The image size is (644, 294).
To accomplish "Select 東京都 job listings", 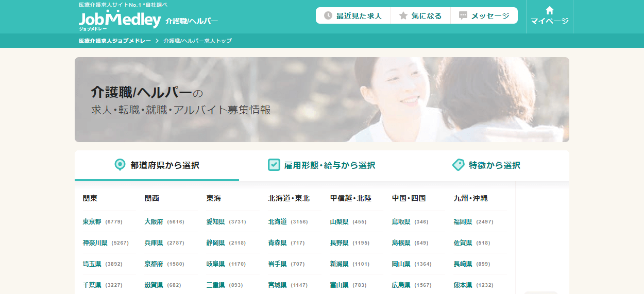I will 92,222.
